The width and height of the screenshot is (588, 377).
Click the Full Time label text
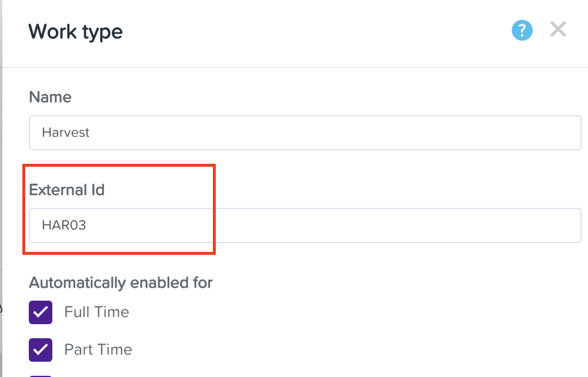(x=96, y=312)
